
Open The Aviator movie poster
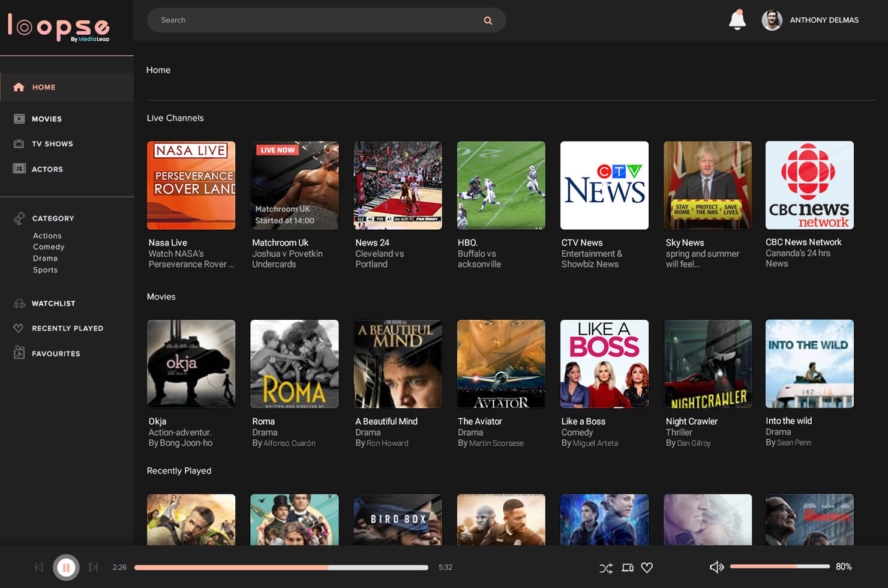[x=501, y=364]
